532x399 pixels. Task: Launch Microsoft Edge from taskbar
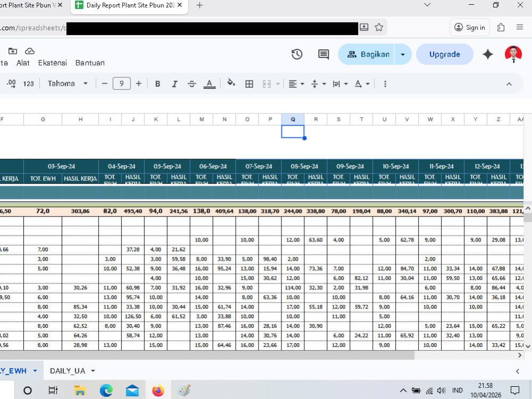pyautogui.click(x=106, y=390)
